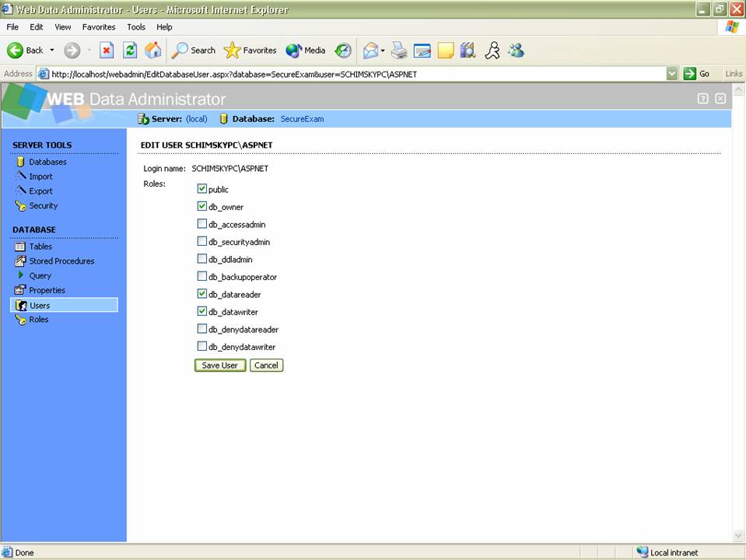Enable the db_accessadmin role checkbox
746x560 pixels.
(x=201, y=224)
